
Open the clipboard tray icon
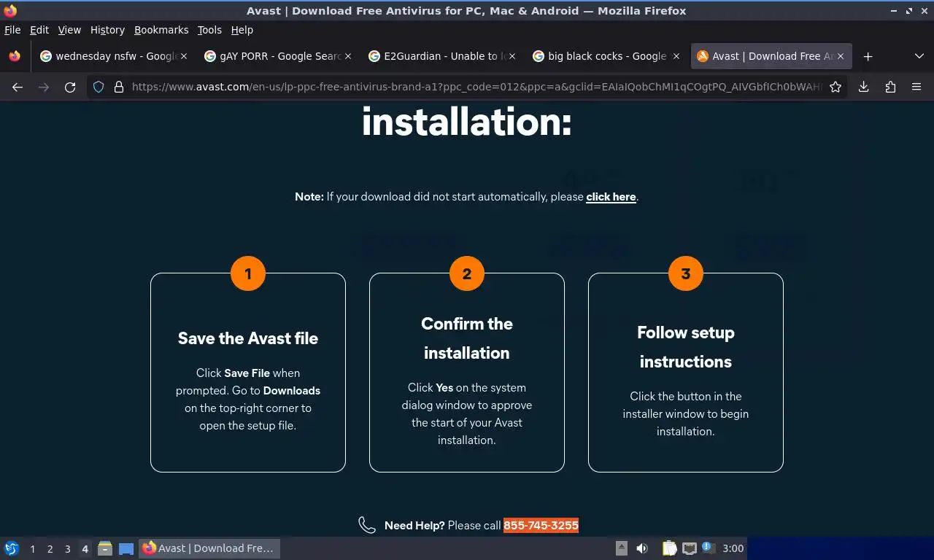coord(669,548)
